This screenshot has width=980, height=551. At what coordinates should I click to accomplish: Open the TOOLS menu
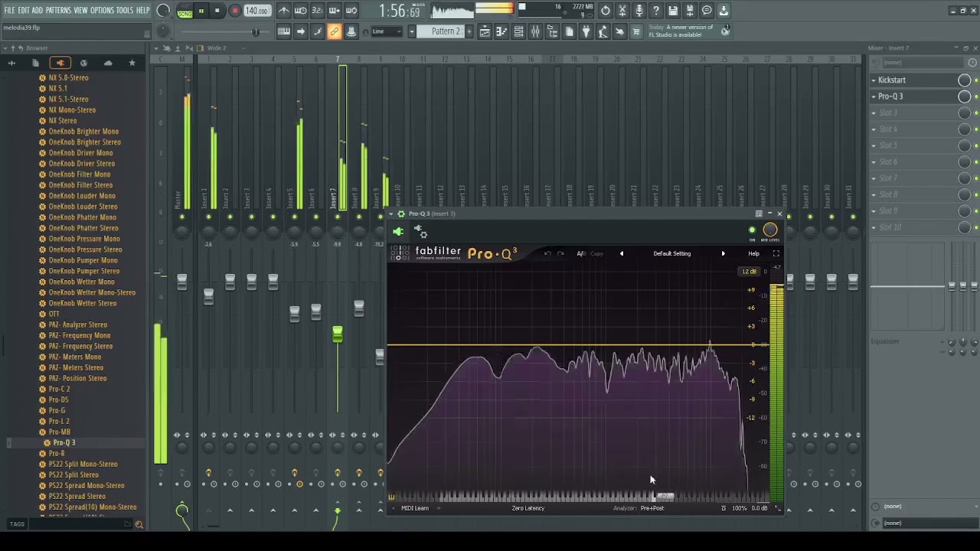pos(125,11)
